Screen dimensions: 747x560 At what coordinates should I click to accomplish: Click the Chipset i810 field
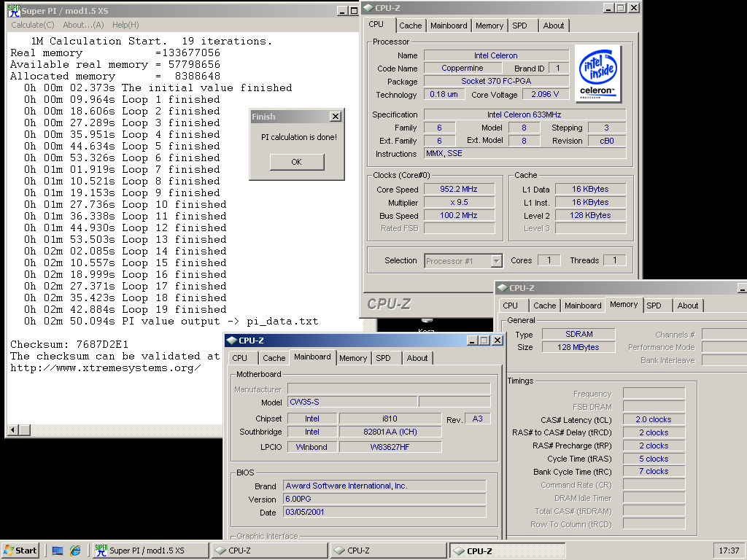click(x=390, y=419)
